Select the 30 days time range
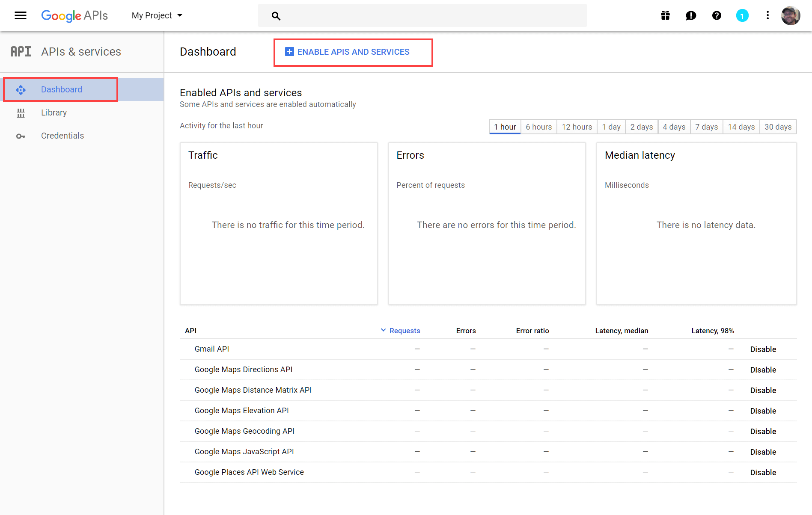812x515 pixels. point(778,127)
